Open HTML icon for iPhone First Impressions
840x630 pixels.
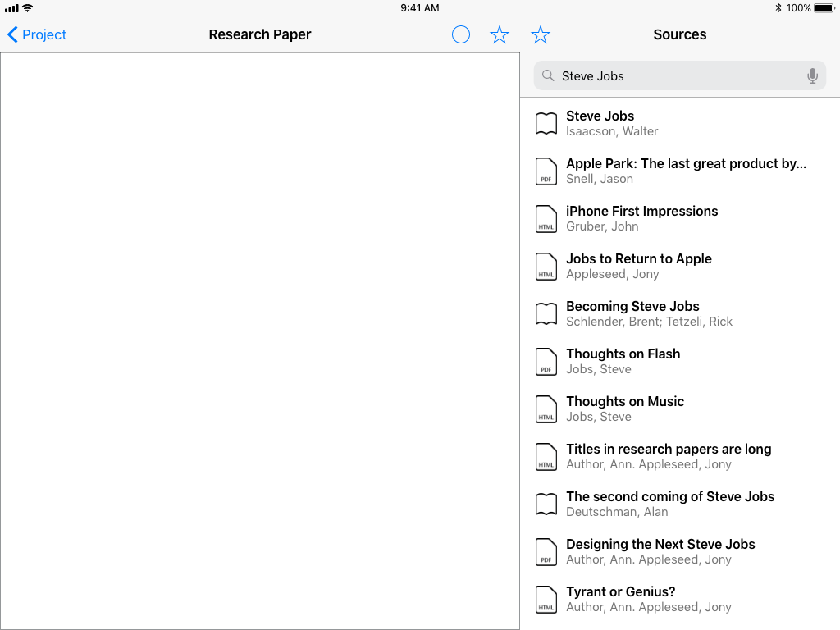point(546,218)
